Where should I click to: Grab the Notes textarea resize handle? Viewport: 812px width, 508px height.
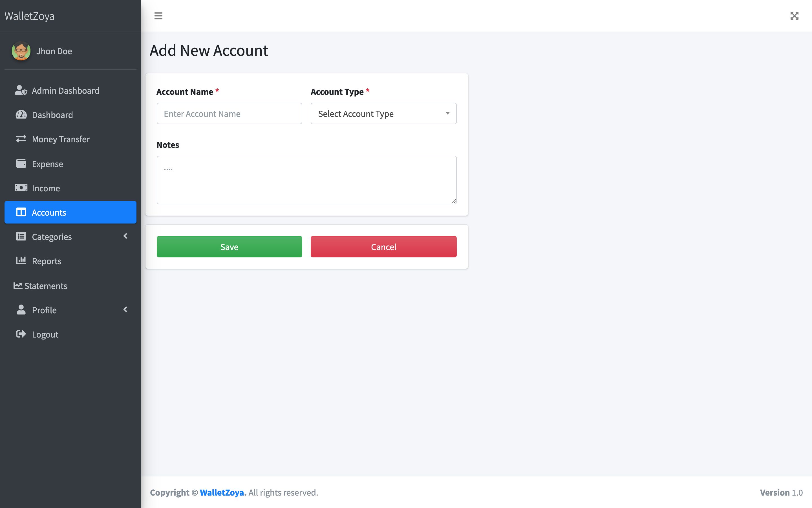click(x=453, y=201)
